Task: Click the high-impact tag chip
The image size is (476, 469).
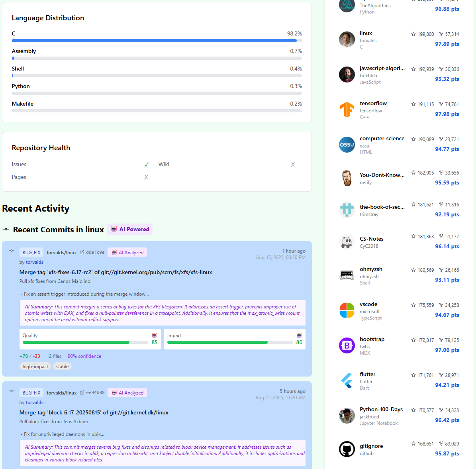Action: (x=35, y=367)
